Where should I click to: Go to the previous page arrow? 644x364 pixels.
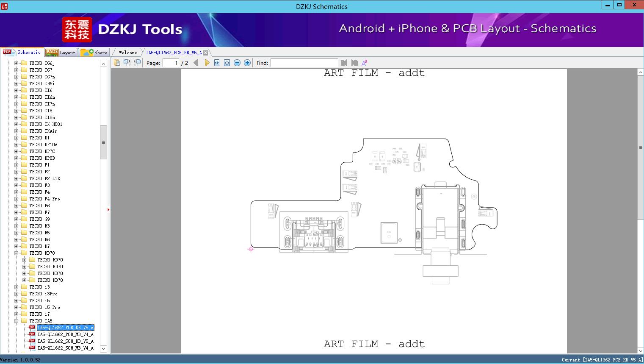tap(196, 63)
